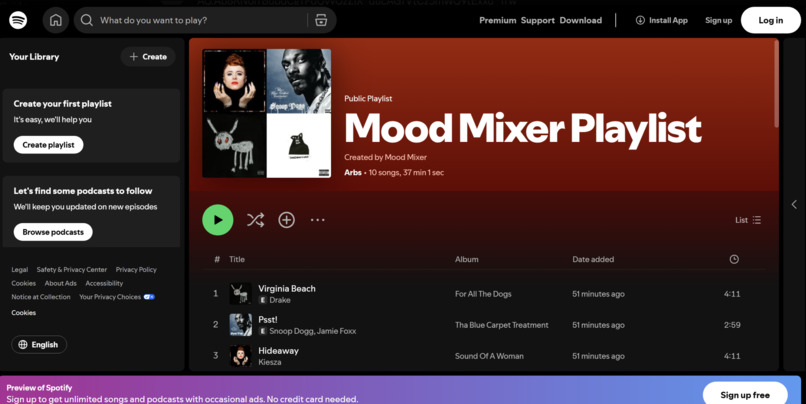Viewport: 806px width, 404px height.
Task: Click the duration clock column icon
Action: (734, 259)
